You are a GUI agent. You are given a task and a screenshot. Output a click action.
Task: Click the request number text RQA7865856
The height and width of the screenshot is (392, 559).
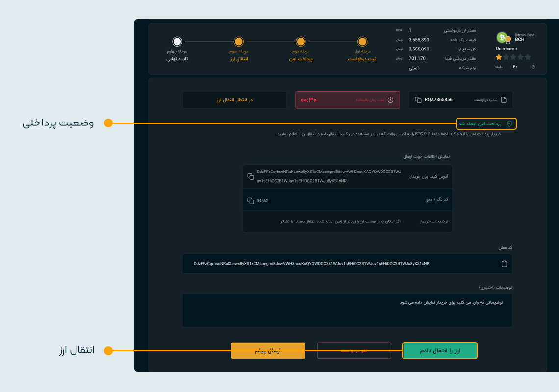pyautogui.click(x=438, y=100)
